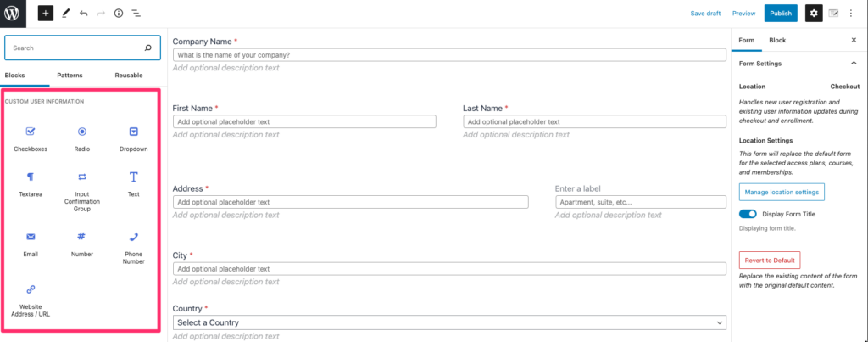Insert the Phone Number block
868x342 pixels.
pyautogui.click(x=133, y=248)
